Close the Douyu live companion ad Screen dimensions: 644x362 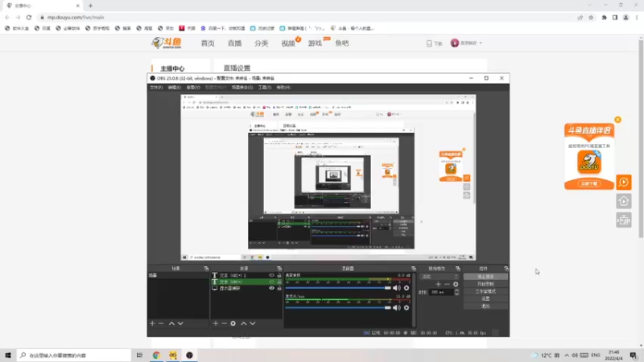[x=617, y=120]
